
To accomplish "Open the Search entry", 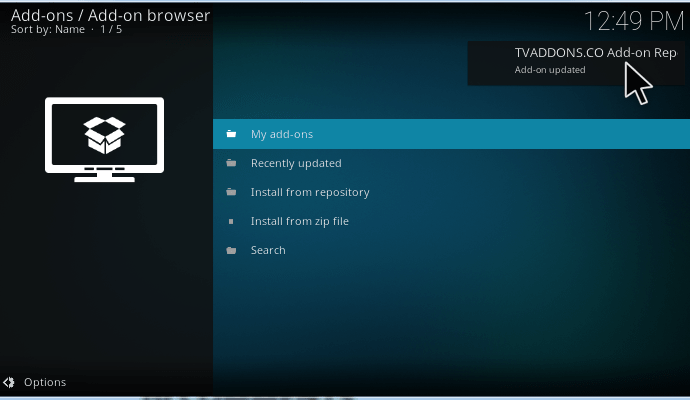I will click(451, 250).
